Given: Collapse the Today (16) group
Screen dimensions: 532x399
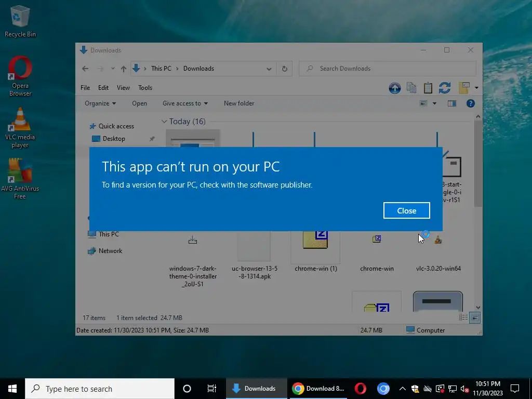Looking at the screenshot, I should 164,122.
